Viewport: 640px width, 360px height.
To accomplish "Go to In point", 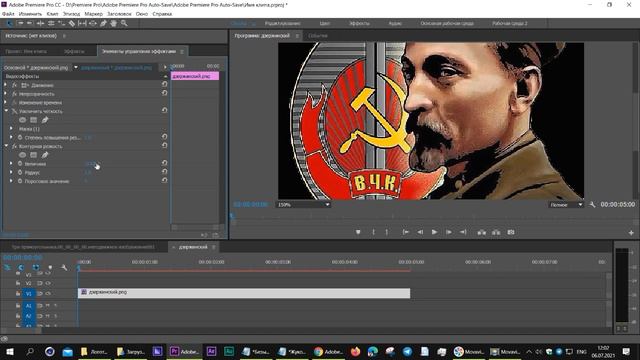I will [406, 232].
